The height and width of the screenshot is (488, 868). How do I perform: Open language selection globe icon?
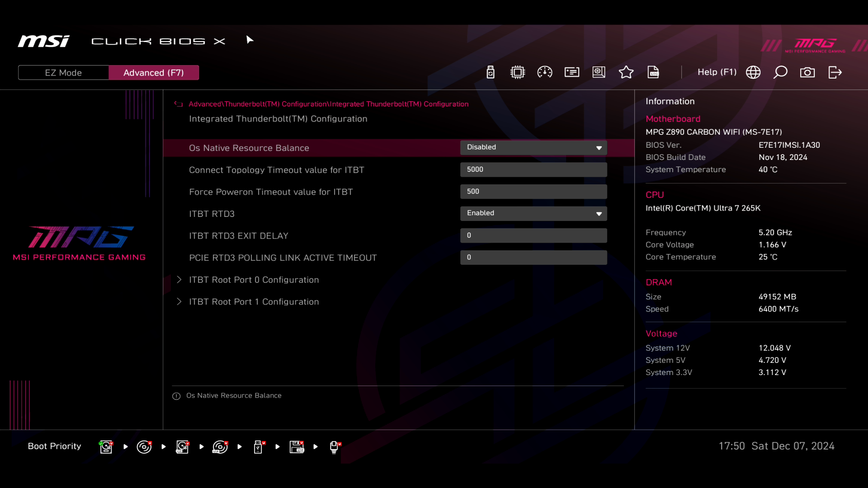tap(753, 72)
